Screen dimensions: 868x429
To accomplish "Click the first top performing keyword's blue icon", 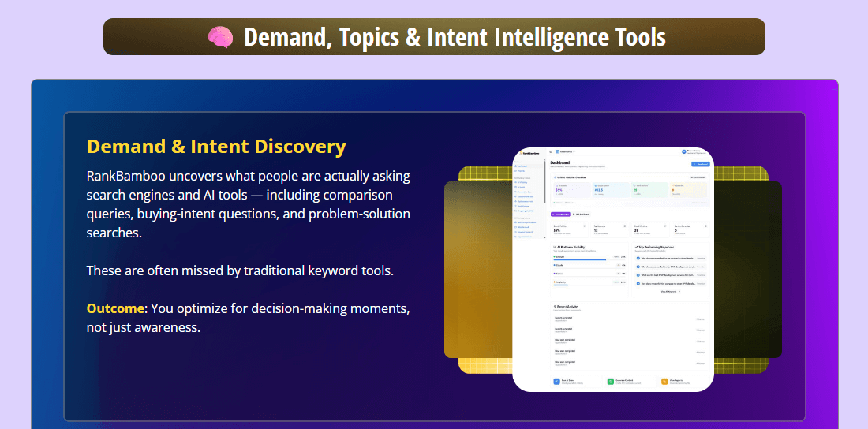I will coord(638,258).
